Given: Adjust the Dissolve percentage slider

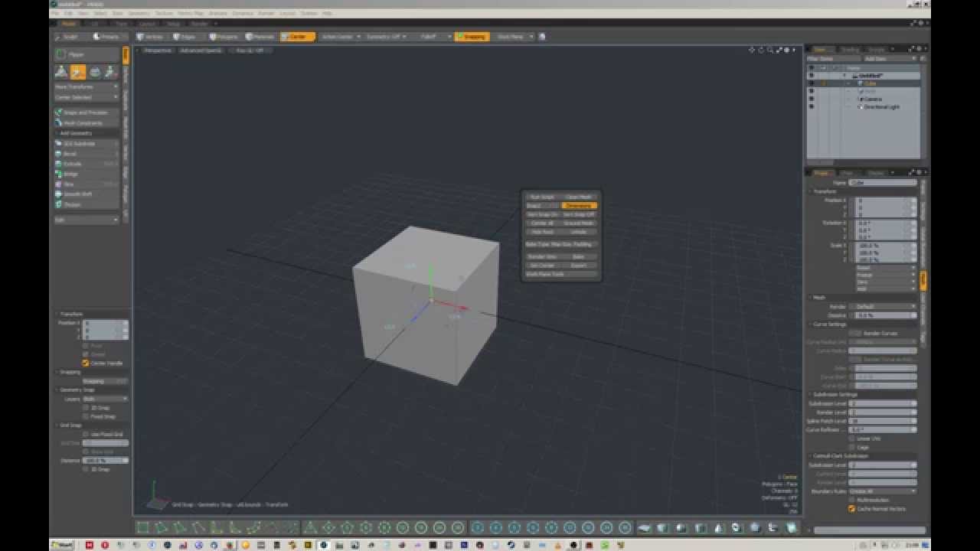Looking at the screenshot, I should 886,315.
